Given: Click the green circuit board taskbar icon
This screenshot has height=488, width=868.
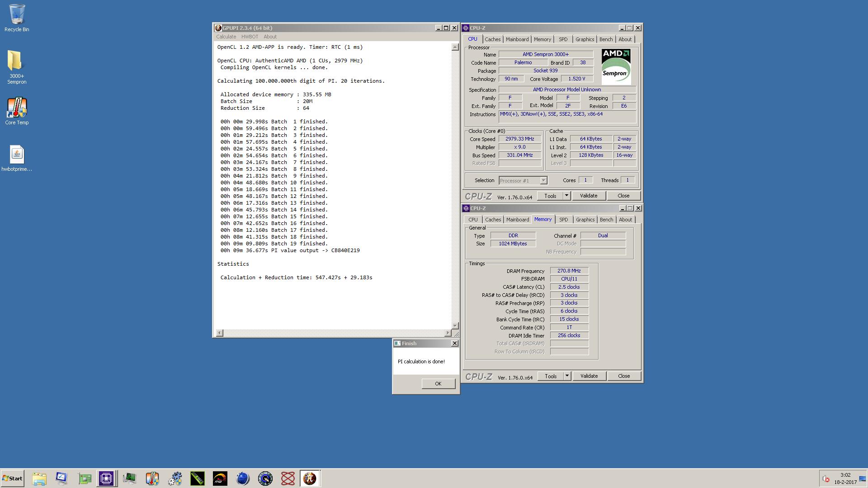Looking at the screenshot, I should [x=85, y=478].
